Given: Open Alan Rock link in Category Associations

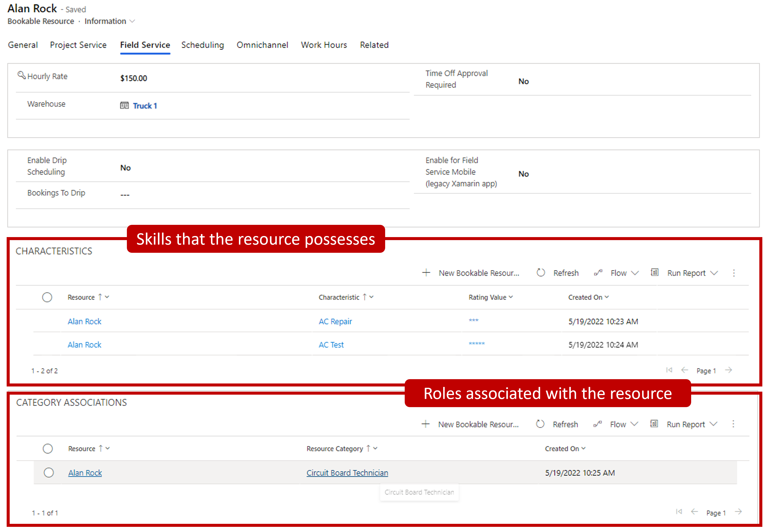Looking at the screenshot, I should pos(85,473).
